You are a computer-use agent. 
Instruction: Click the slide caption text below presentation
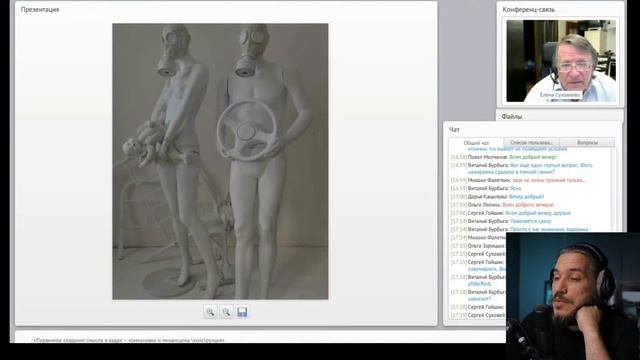[129, 340]
